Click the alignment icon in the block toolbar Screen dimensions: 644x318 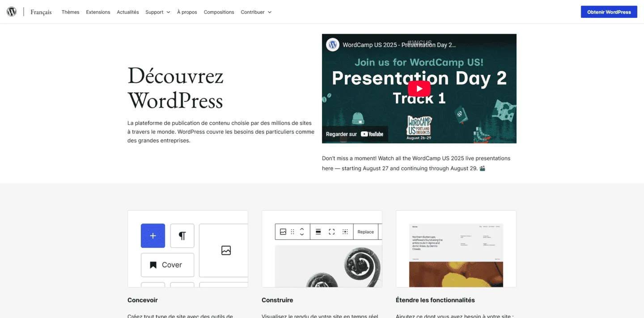pyautogui.click(x=318, y=232)
